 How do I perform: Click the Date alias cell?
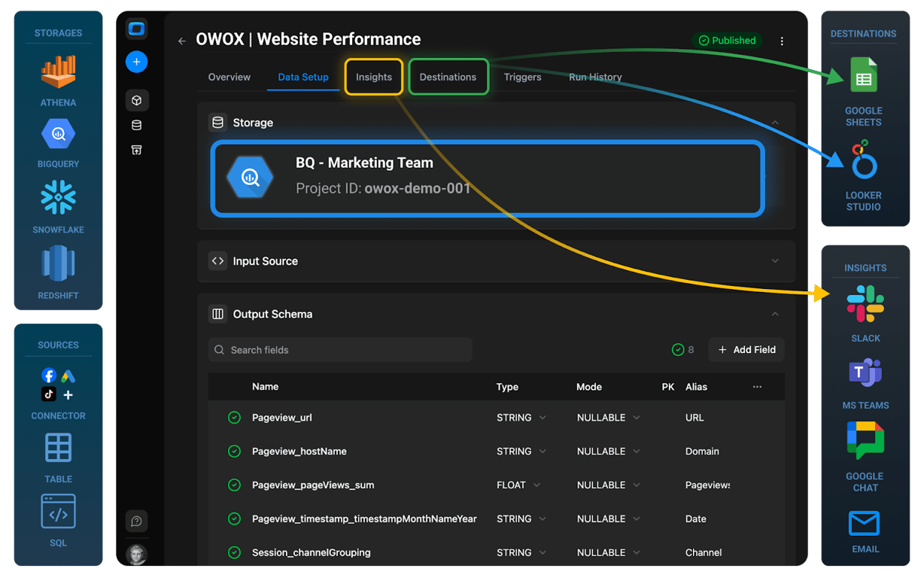pyautogui.click(x=696, y=519)
